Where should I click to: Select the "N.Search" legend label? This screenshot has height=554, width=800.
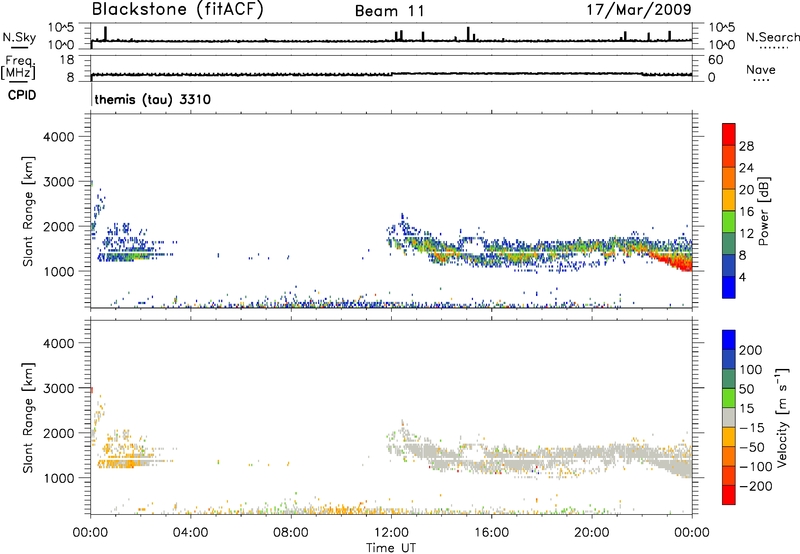(x=772, y=37)
